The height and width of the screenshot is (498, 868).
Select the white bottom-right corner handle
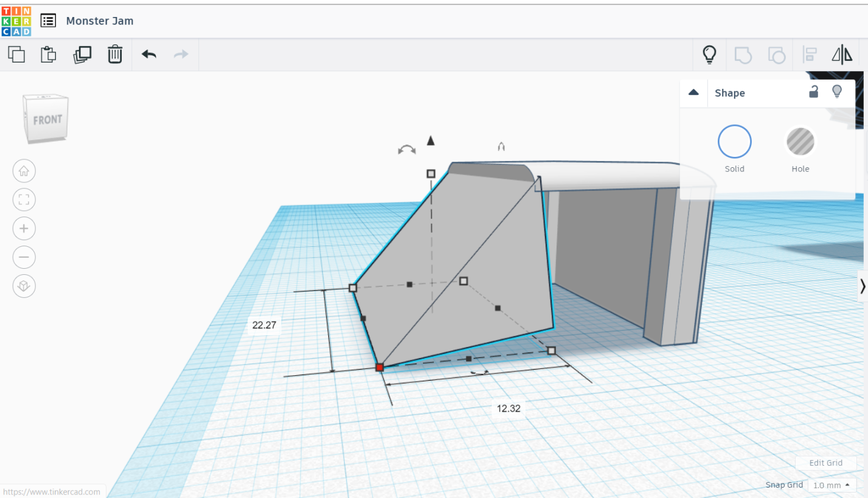552,351
